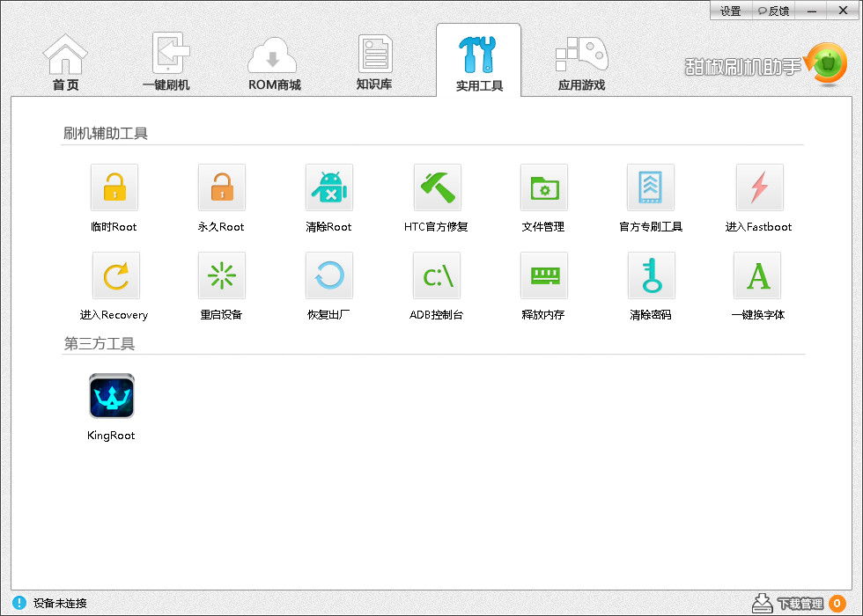Click the 进入Recovery arrow icon

(x=115, y=275)
